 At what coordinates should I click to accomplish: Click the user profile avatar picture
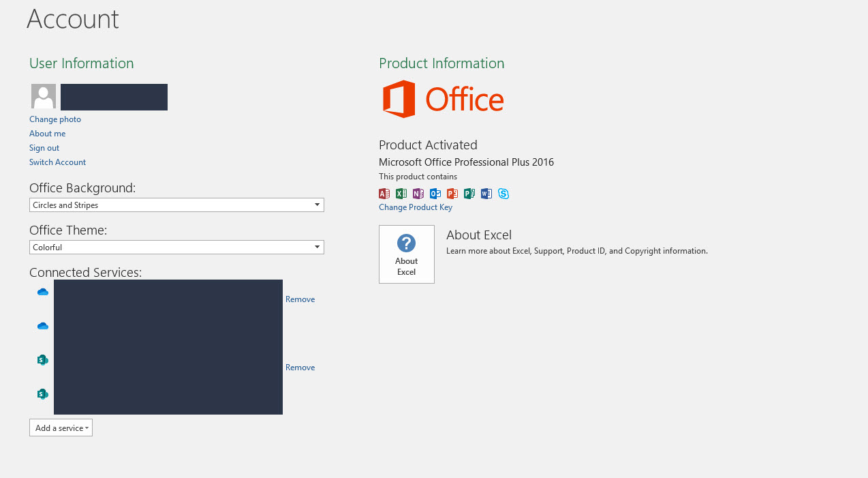click(x=44, y=97)
